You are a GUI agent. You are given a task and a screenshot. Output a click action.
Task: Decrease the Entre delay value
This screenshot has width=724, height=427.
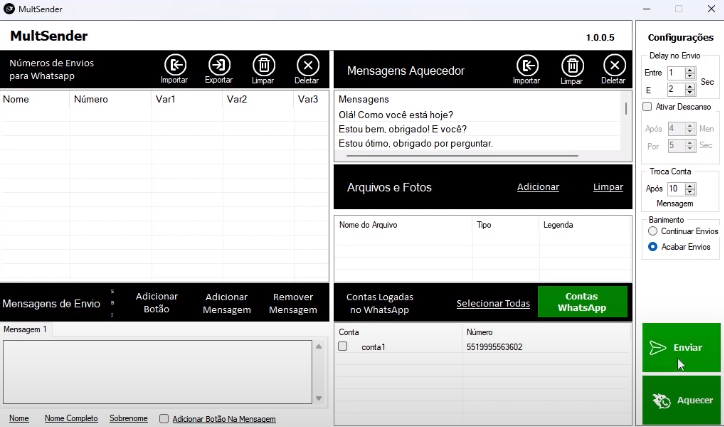point(690,76)
